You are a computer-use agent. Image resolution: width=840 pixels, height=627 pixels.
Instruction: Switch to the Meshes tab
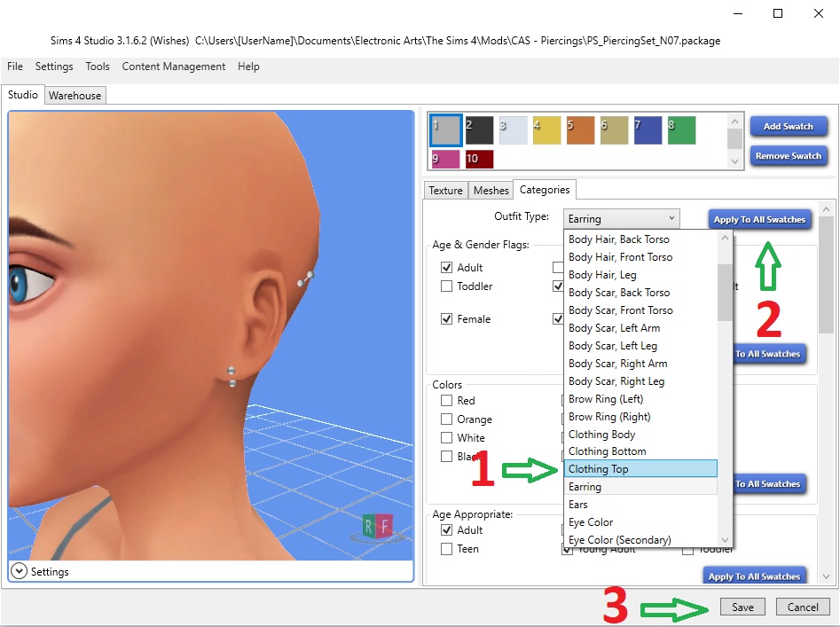pos(491,190)
